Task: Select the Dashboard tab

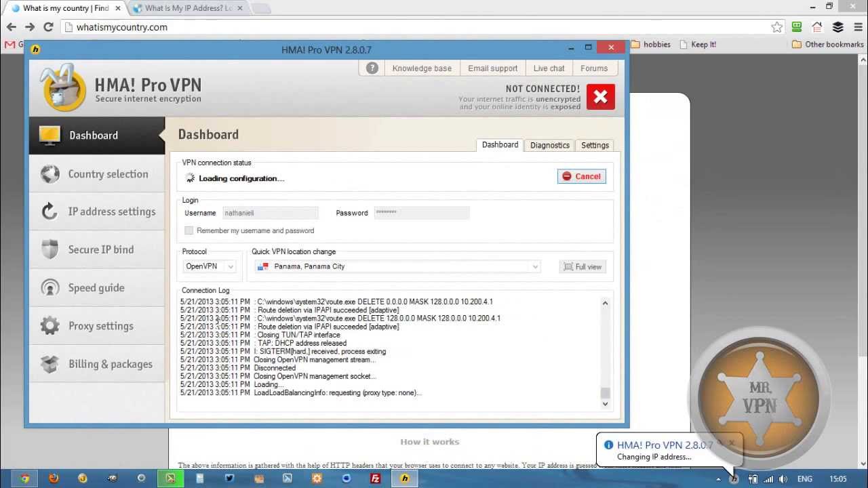Action: pos(500,144)
